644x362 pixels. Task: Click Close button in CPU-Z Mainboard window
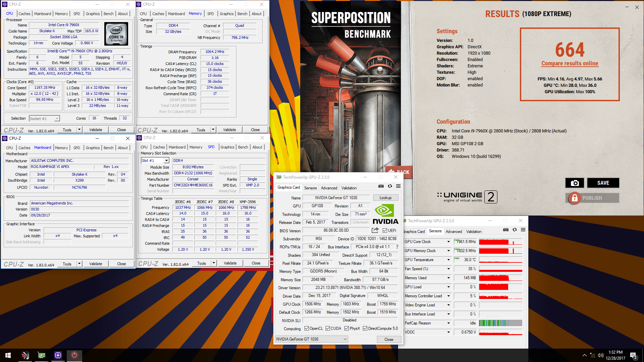tap(121, 264)
